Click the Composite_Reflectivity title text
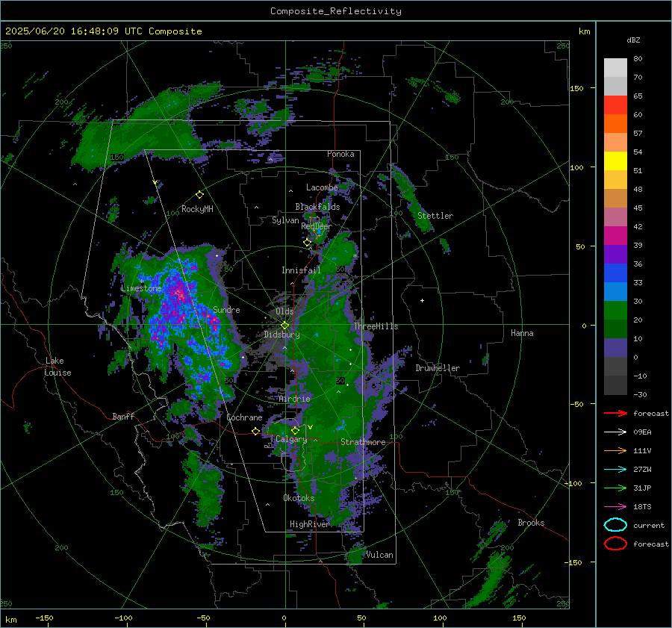The image size is (672, 628). pyautogui.click(x=335, y=11)
